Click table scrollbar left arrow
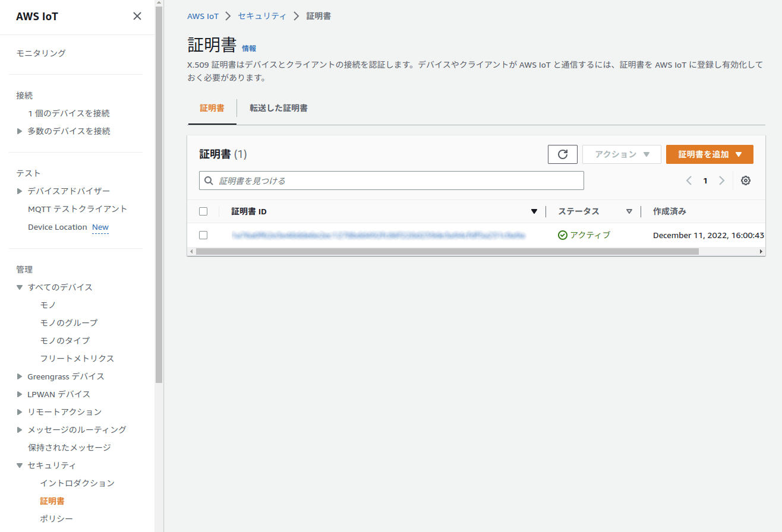 [x=191, y=252]
